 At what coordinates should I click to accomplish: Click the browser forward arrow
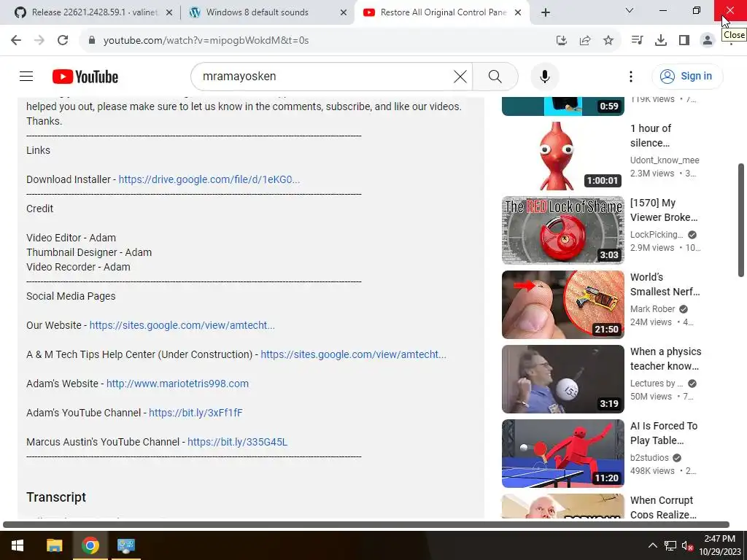39,41
